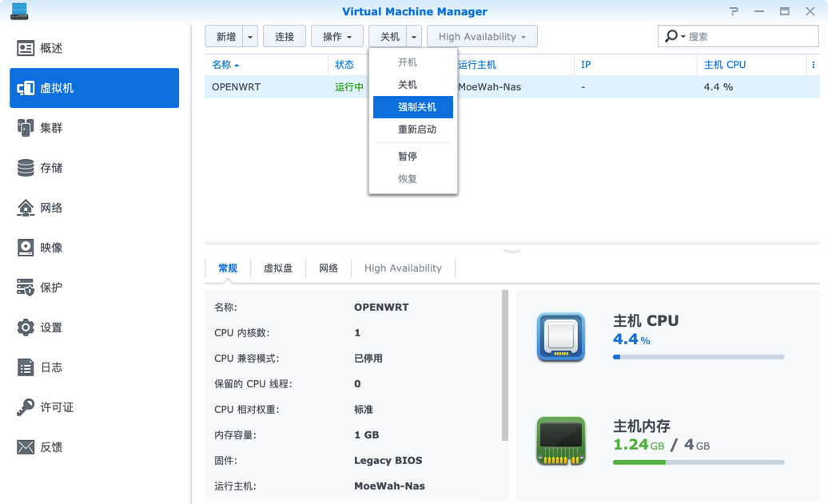The width and height of the screenshot is (828, 504).
Task: Expand the 新增 dropdown arrow
Action: coord(250,37)
